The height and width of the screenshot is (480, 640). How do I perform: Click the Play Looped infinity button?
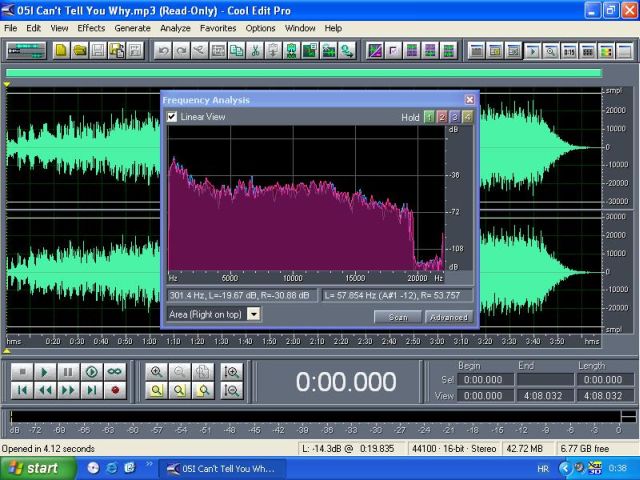tap(115, 371)
